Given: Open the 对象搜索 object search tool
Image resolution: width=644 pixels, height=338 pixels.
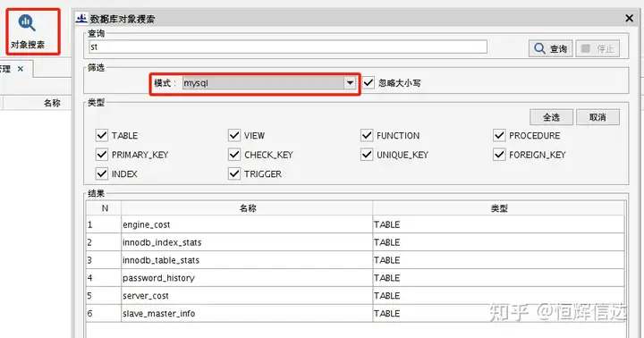Looking at the screenshot, I should click(x=28, y=31).
